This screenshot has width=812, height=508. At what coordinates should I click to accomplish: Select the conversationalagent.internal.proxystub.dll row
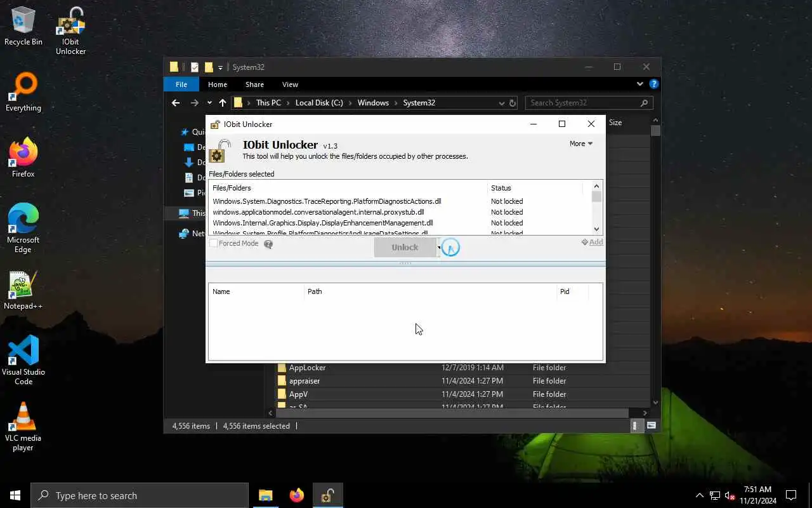pos(400,212)
